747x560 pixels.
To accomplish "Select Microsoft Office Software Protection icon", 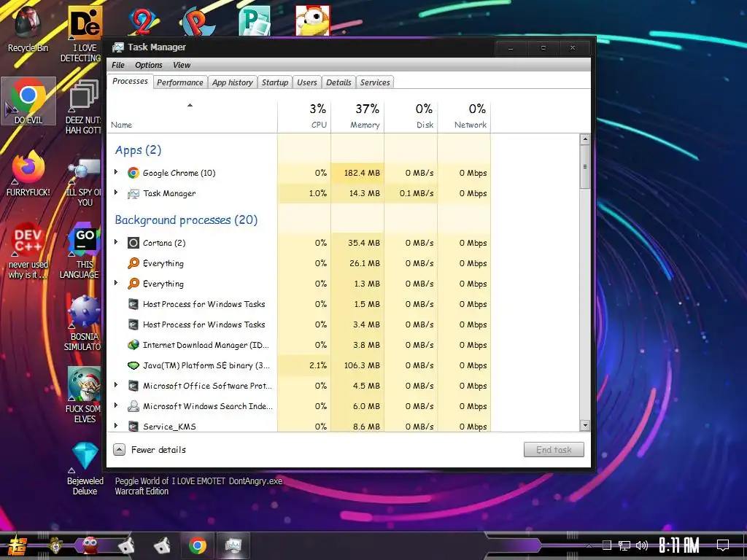I will [x=133, y=386].
